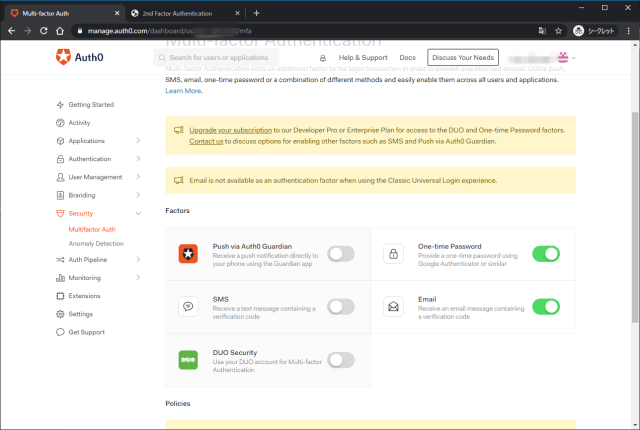Open the Chrome three-dot menu
640x430 pixels.
[629, 31]
